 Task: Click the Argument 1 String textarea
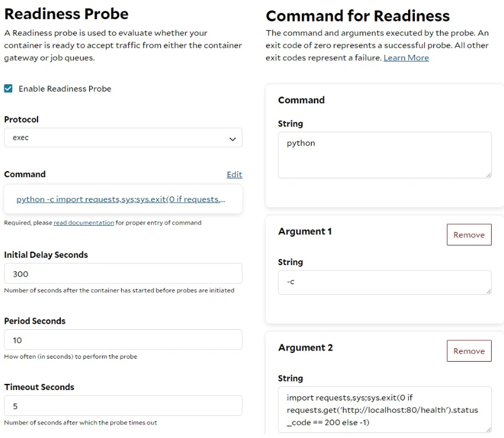(384, 282)
